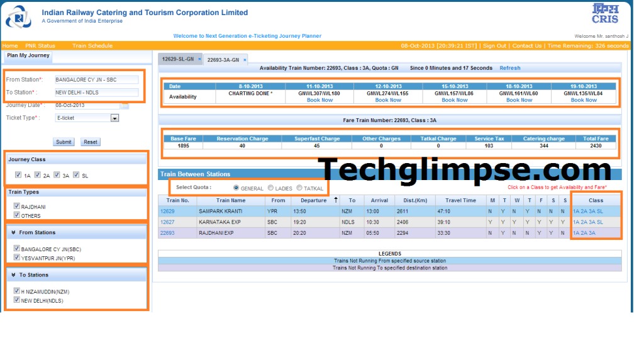Open Train Schedule menu item

point(92,46)
